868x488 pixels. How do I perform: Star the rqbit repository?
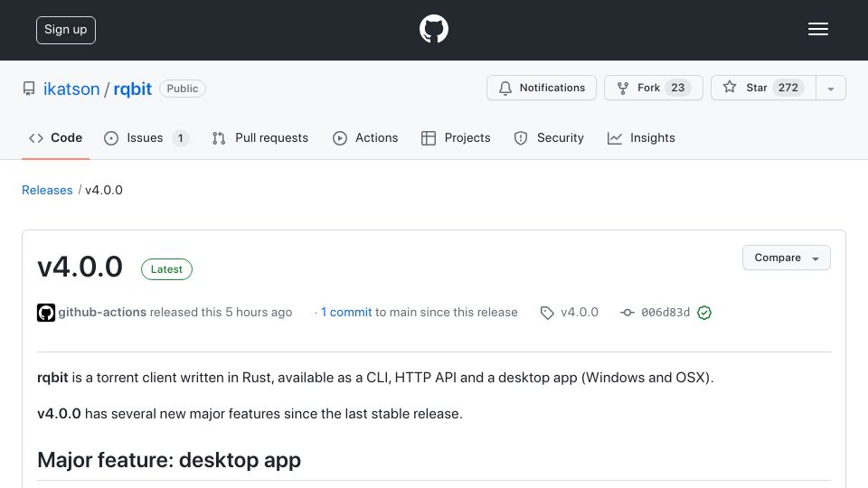pyautogui.click(x=763, y=88)
